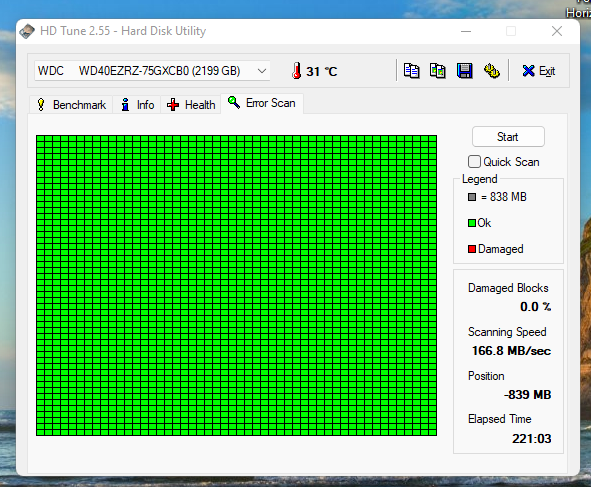Click the '221:03' elapsed time value
The height and width of the screenshot is (487, 591).
[x=531, y=438]
